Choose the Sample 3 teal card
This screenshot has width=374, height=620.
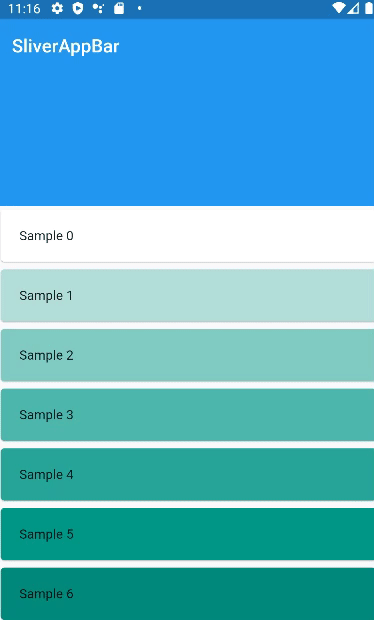[187, 415]
